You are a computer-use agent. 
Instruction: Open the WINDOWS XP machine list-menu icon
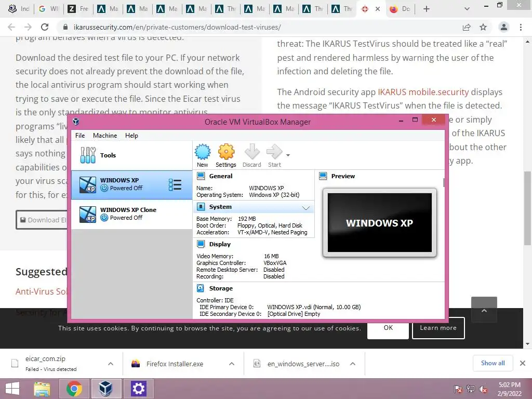tap(175, 185)
